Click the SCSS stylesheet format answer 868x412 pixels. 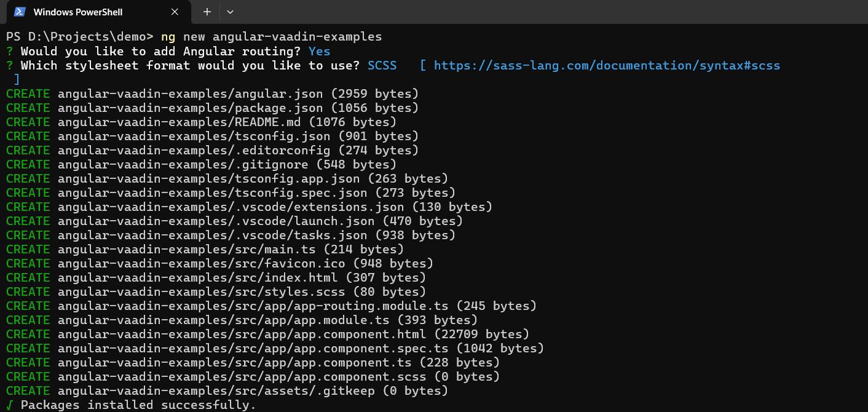pyautogui.click(x=382, y=65)
